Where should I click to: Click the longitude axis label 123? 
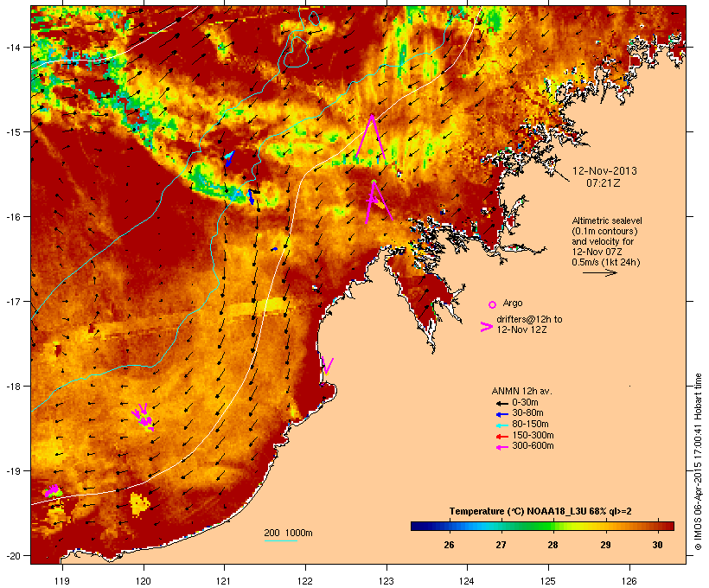pyautogui.click(x=386, y=581)
